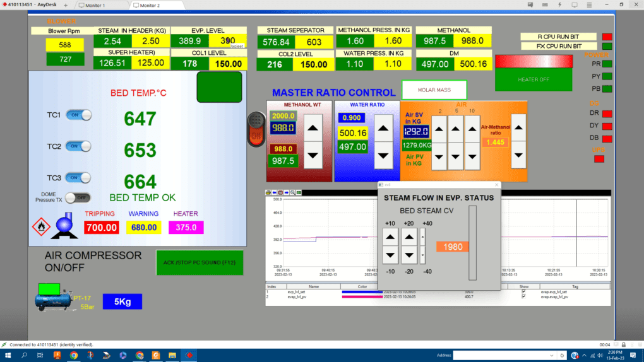This screenshot has height=362, width=644.
Task: Click pink color bar for evap_lvl_pv
Action: click(x=362, y=296)
